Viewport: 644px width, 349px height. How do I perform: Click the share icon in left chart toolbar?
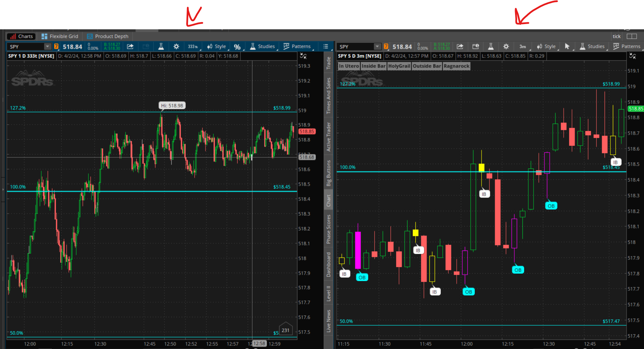(x=130, y=46)
